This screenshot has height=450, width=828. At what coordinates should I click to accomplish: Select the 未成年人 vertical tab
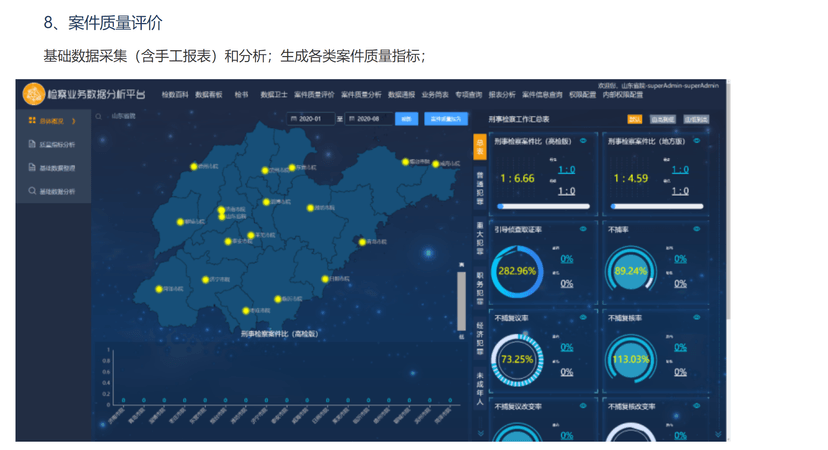[480, 389]
